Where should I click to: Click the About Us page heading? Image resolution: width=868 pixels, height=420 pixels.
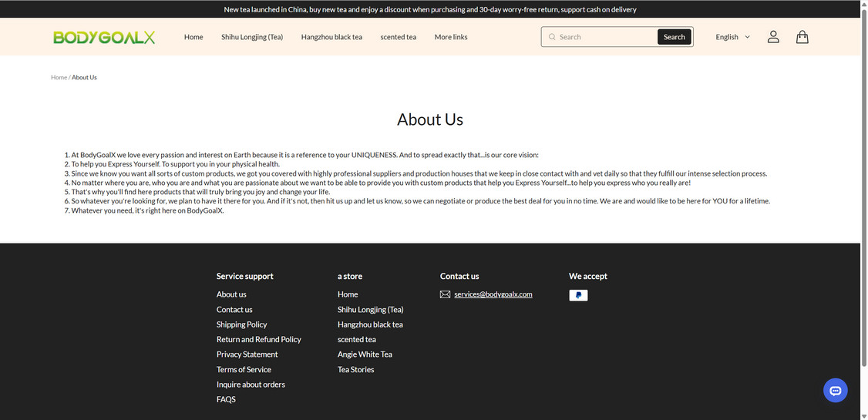[x=430, y=119]
